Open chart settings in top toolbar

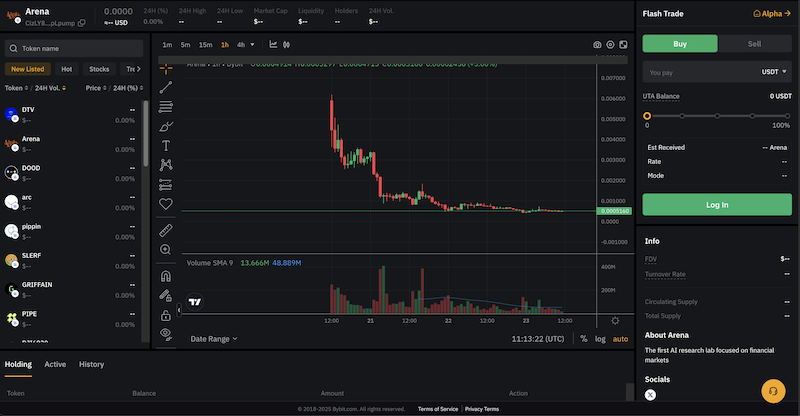point(610,45)
